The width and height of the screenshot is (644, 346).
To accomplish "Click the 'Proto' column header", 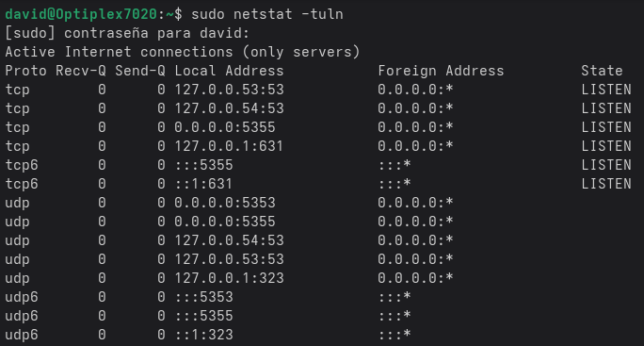I will coord(25,71).
